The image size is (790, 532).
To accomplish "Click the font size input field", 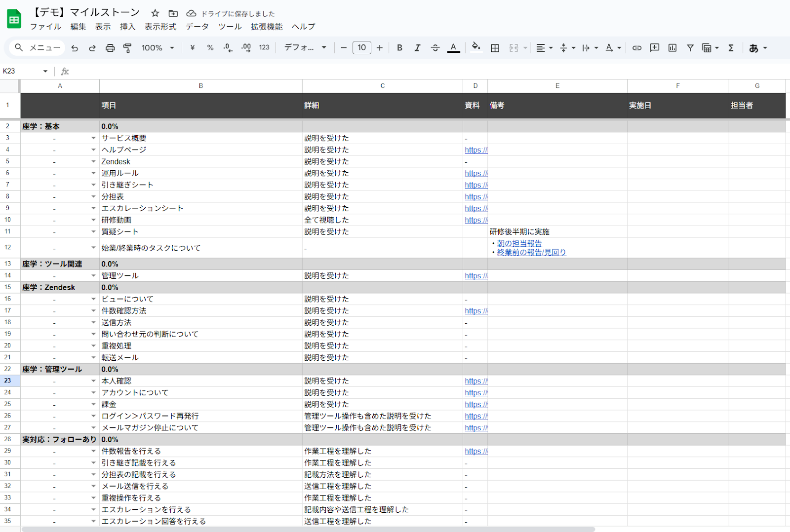I will click(x=361, y=48).
